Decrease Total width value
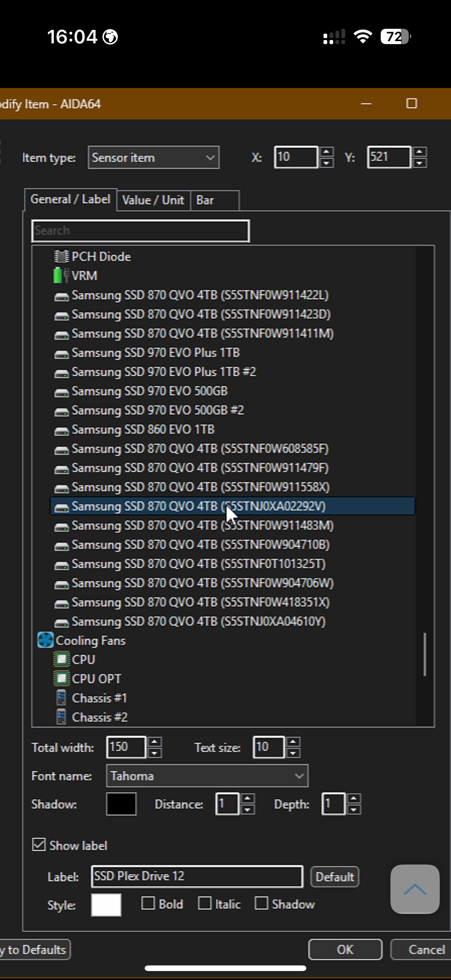Image resolution: width=451 pixels, height=980 pixels. pos(154,753)
